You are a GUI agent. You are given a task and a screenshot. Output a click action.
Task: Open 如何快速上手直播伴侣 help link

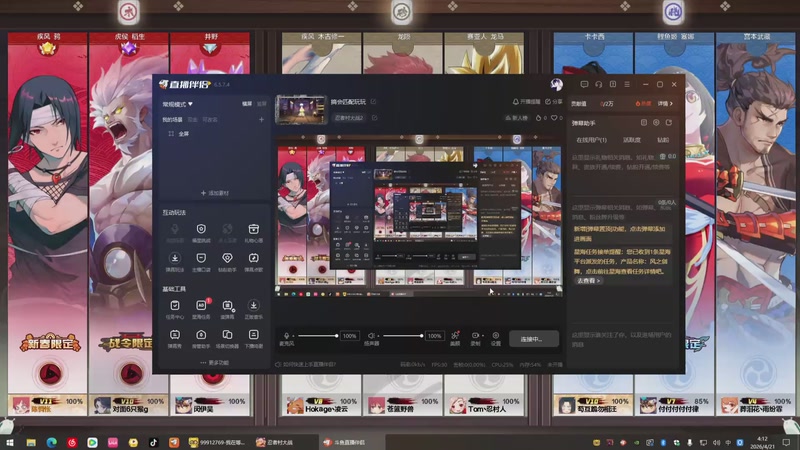[306, 364]
